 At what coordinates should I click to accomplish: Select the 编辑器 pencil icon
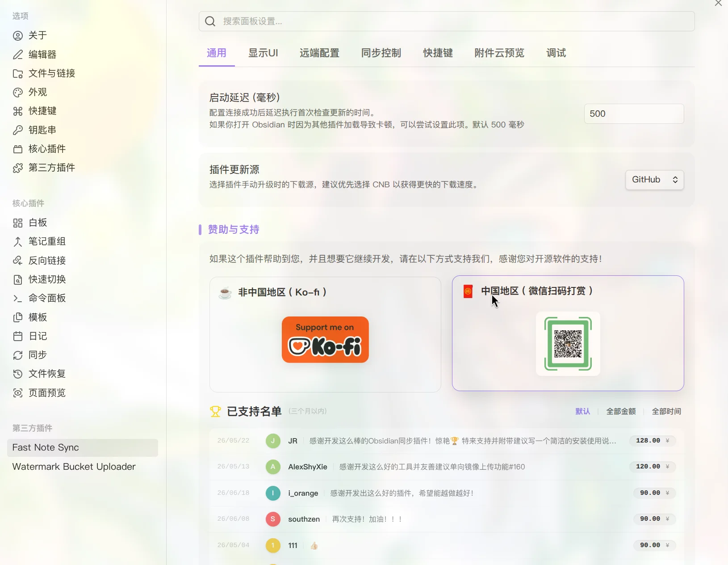[x=18, y=55]
